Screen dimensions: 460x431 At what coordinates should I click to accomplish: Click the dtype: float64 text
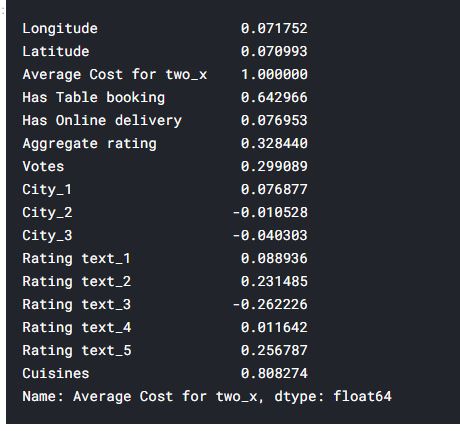(333, 397)
